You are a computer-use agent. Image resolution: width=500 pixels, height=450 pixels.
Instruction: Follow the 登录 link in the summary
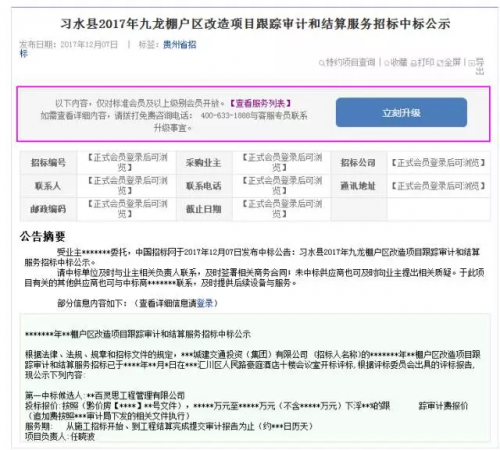(205, 303)
